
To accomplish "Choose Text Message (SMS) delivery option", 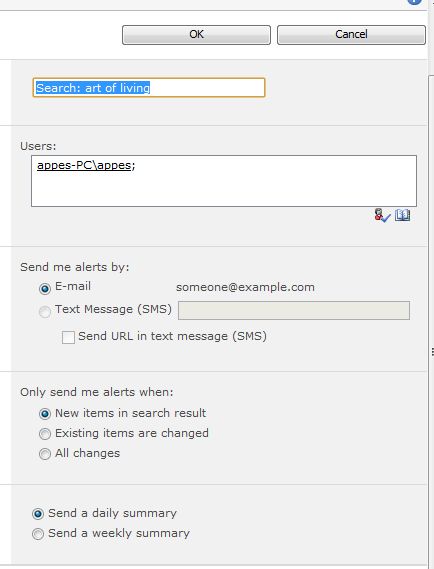I will coord(45,312).
